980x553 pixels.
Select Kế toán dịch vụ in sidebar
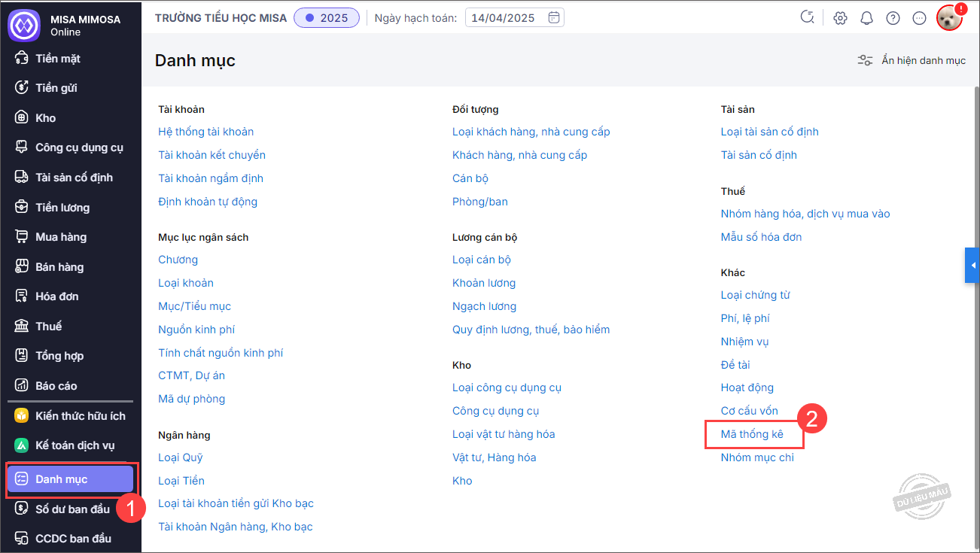point(75,445)
